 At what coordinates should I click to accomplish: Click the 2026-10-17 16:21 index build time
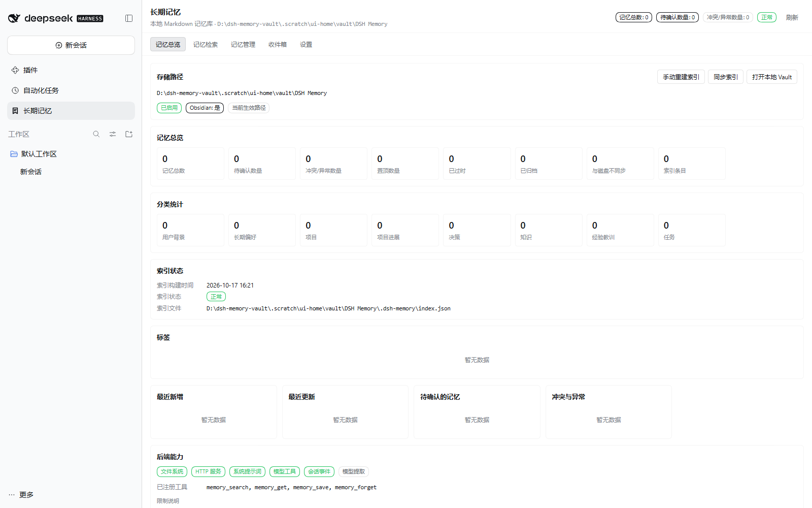(230, 285)
